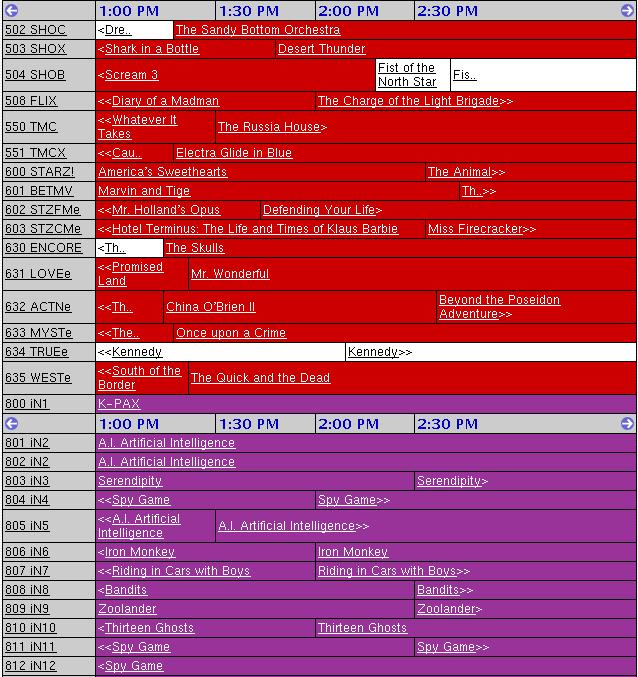This screenshot has height=677, width=638.
Task: Select the 2:00 PM Thirteen Ghosts showing
Action: point(362,627)
